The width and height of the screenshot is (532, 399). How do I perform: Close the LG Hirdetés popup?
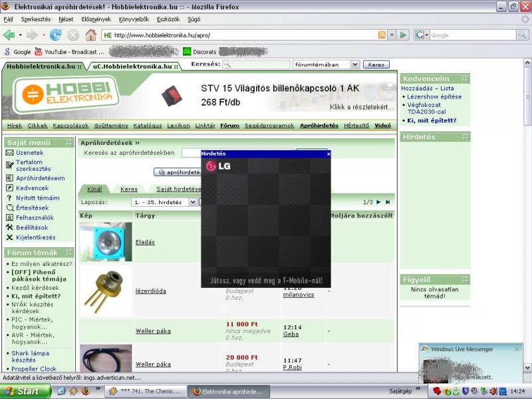329,154
